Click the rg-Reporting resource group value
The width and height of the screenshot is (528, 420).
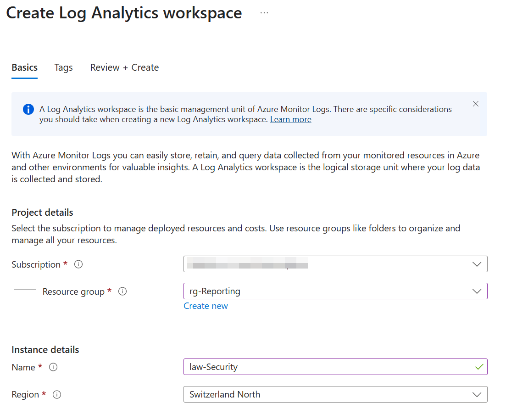(x=215, y=291)
